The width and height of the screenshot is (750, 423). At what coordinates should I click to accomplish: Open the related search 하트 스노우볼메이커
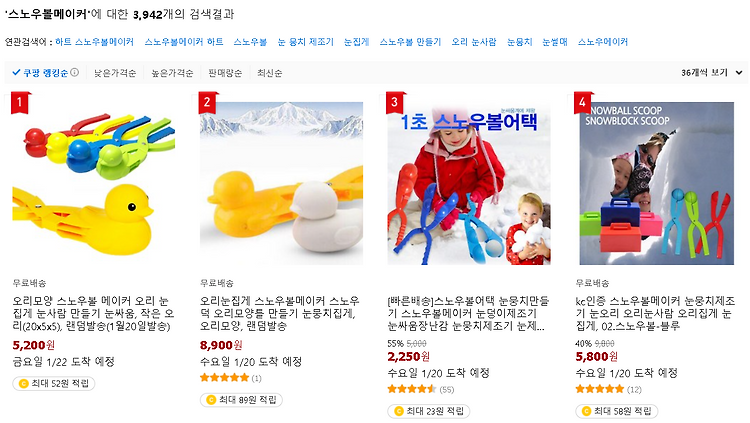[94, 42]
